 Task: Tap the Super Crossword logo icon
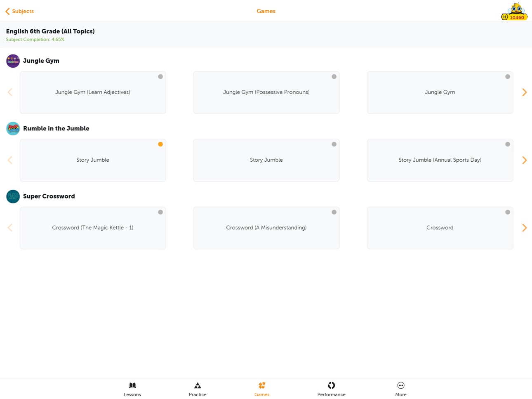pyautogui.click(x=13, y=196)
